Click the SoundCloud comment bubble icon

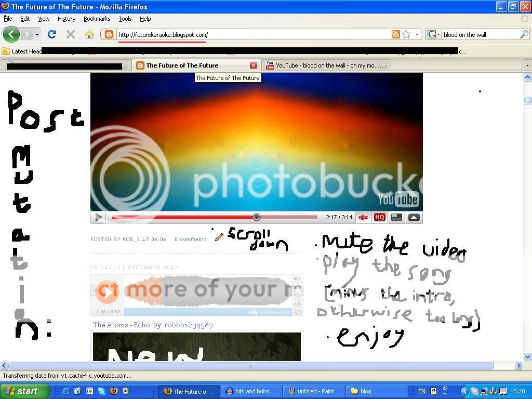click(298, 312)
